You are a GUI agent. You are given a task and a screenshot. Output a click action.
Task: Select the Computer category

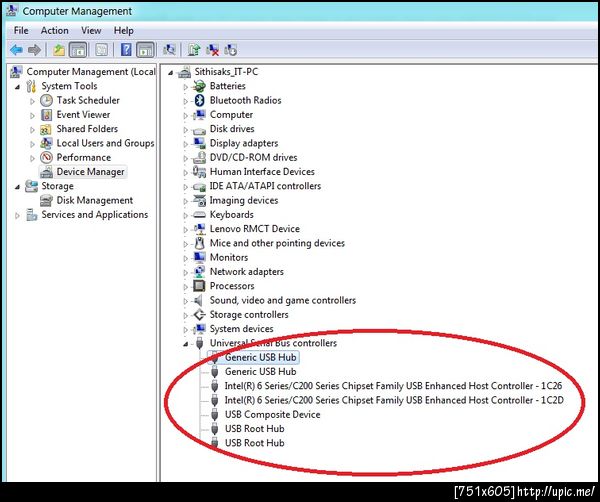point(231,115)
